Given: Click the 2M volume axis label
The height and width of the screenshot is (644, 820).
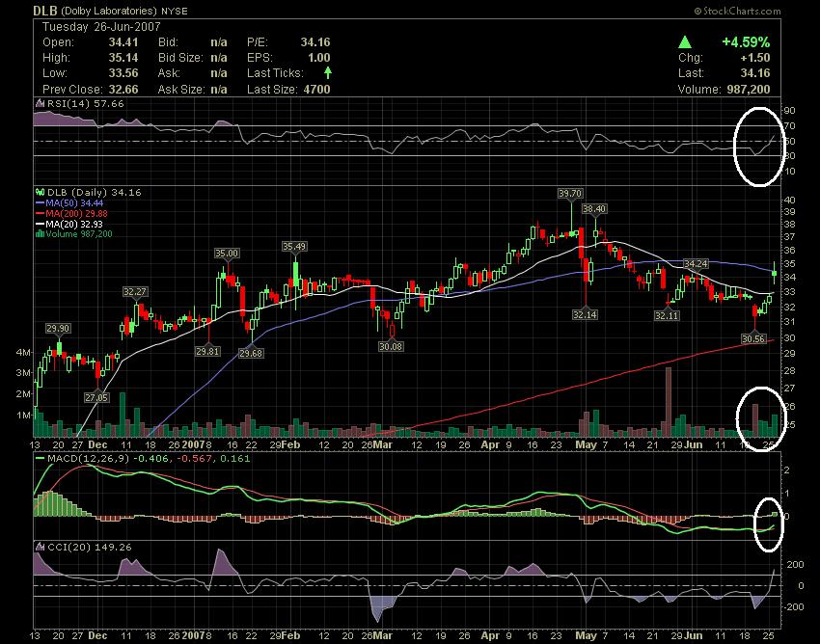Looking at the screenshot, I should (23, 394).
